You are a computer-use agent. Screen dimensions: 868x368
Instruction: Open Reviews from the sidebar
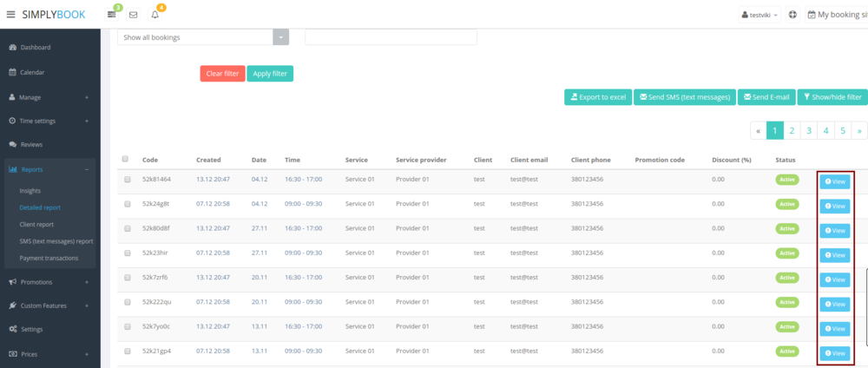[31, 144]
